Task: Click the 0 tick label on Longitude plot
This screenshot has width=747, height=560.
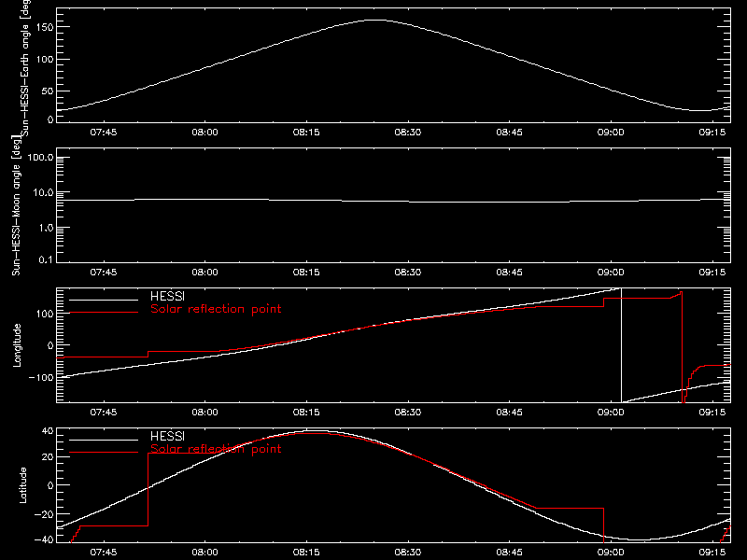Action: click(50, 345)
